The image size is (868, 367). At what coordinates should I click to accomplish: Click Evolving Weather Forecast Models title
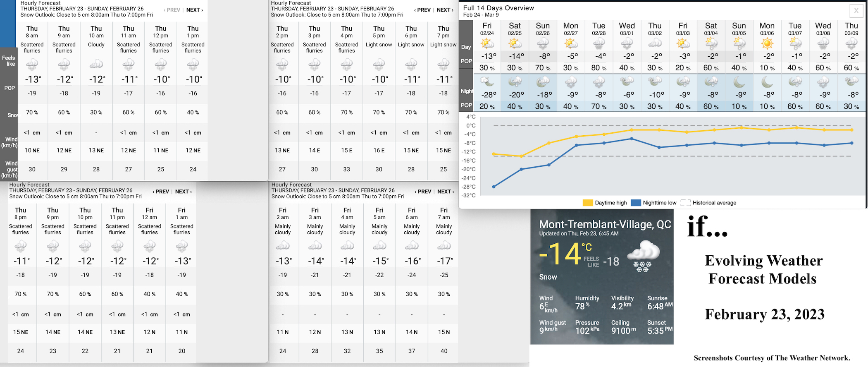point(763,269)
